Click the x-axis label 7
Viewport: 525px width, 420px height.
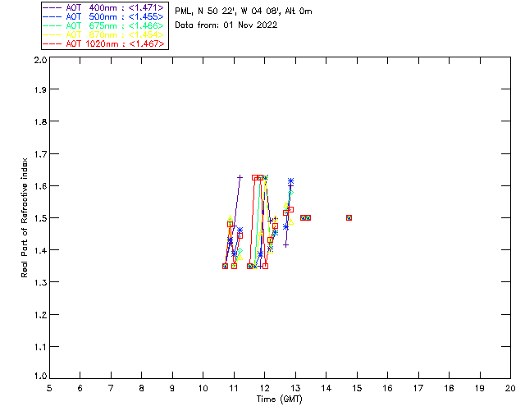[x=111, y=388]
